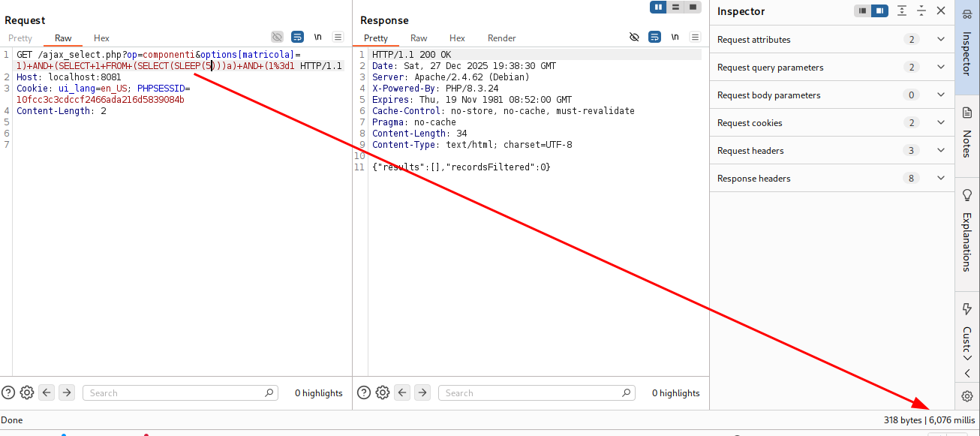Click Request pane 0 highlights label
The image size is (980, 436).
point(318,393)
